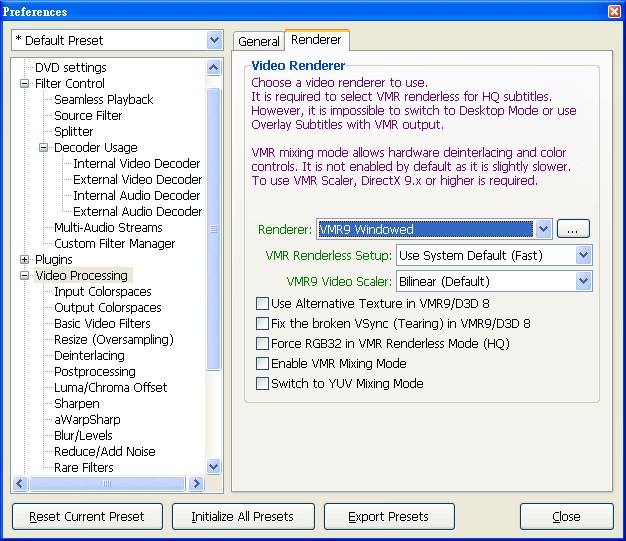Click the renderer browse button with ellipsis

point(571,229)
